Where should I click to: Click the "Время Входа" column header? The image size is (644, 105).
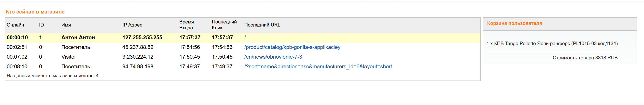187,25
